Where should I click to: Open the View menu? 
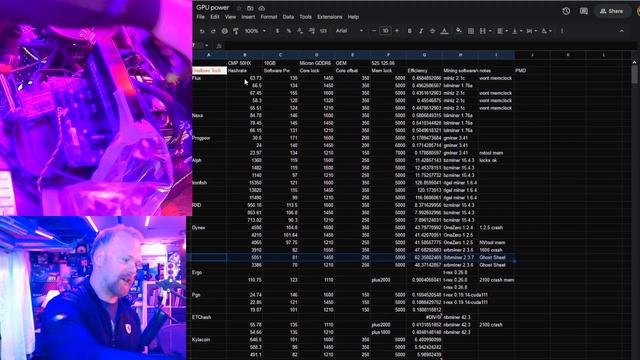point(230,17)
